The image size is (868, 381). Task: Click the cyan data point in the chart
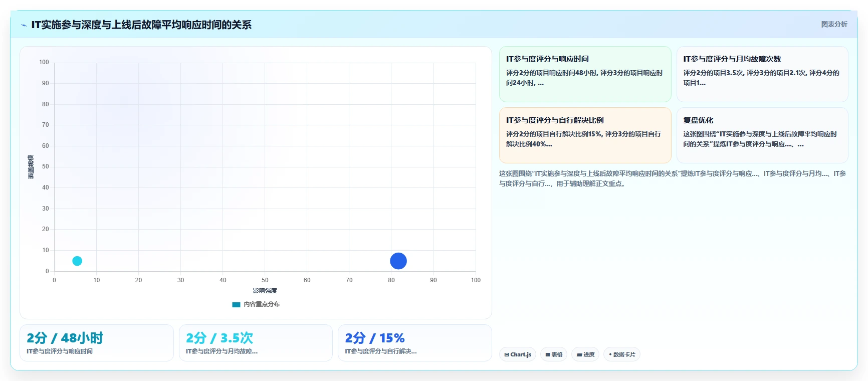tap(77, 261)
